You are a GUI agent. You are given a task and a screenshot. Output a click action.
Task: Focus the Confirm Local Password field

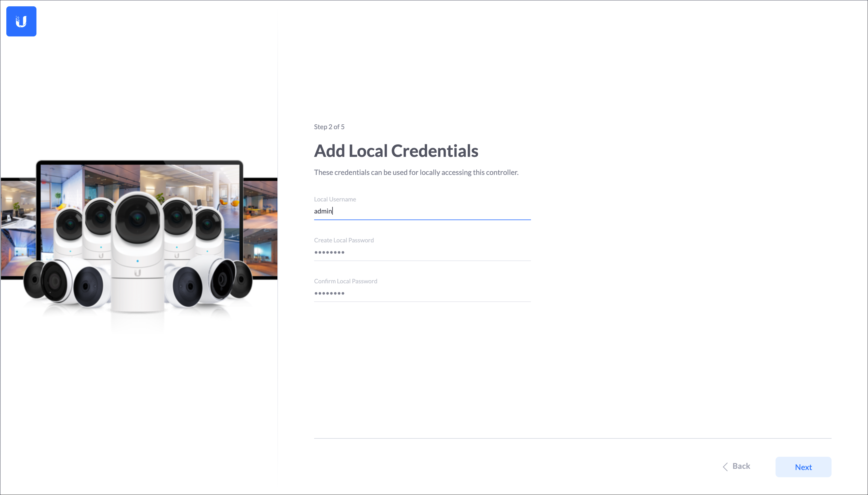[x=422, y=293]
